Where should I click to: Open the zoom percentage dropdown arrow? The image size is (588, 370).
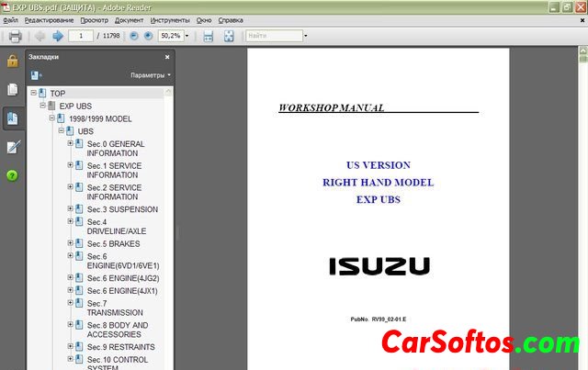point(187,37)
